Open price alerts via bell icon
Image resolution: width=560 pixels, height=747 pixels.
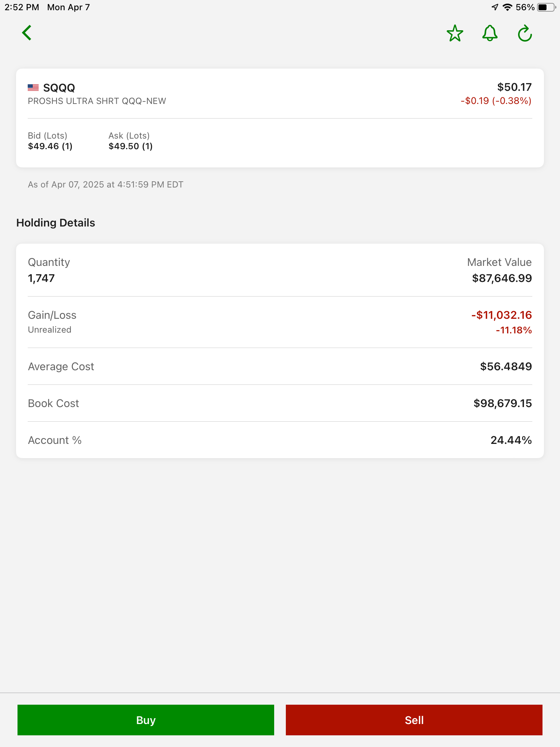coord(490,33)
